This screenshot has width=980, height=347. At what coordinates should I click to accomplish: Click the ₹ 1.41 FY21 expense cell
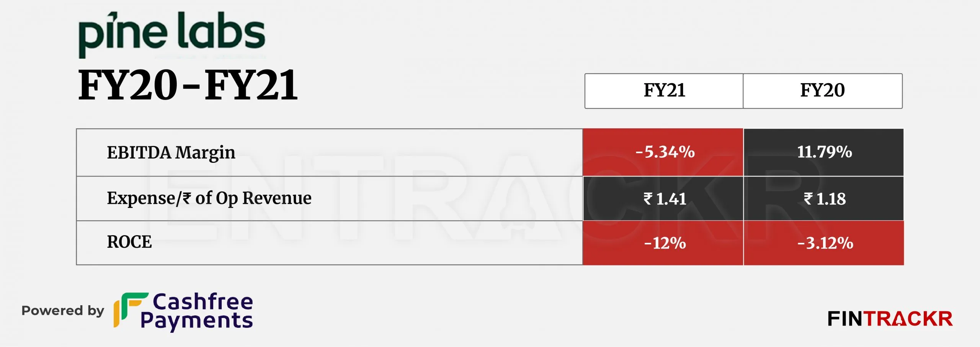[663, 198]
